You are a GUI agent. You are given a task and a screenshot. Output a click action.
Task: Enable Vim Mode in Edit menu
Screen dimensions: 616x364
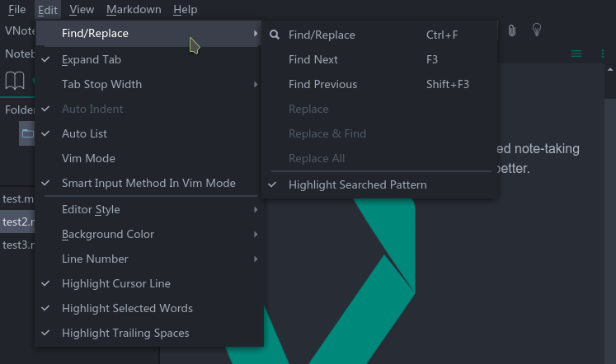pyautogui.click(x=149, y=158)
